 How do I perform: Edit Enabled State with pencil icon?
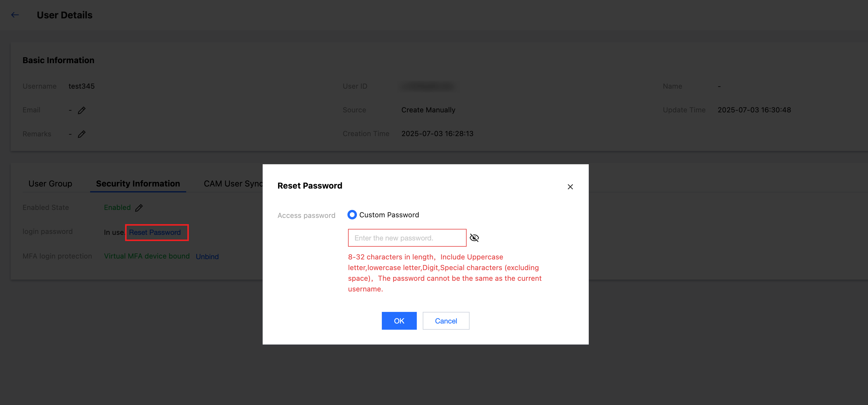click(139, 208)
